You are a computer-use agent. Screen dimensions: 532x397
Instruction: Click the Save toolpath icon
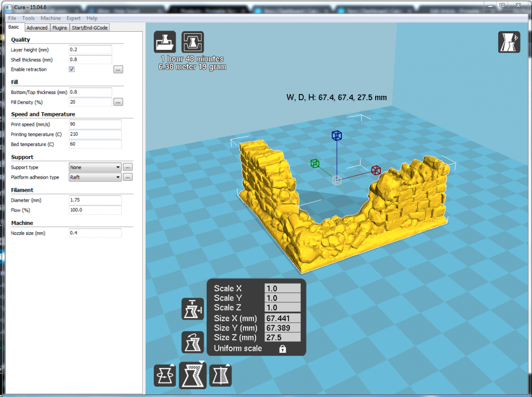(193, 42)
